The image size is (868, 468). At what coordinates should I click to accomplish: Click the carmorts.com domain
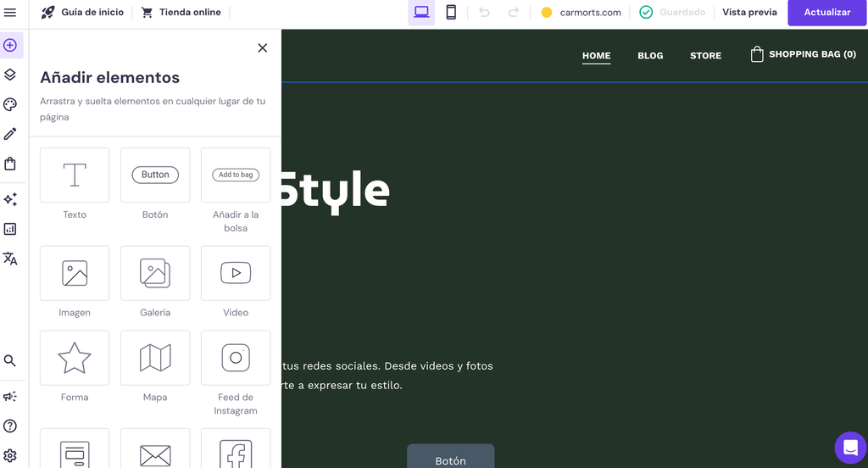(x=590, y=13)
